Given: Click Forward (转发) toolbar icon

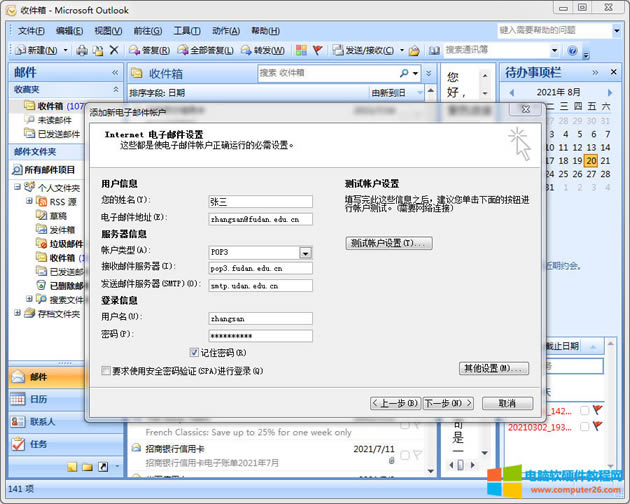Looking at the screenshot, I should click(263, 50).
